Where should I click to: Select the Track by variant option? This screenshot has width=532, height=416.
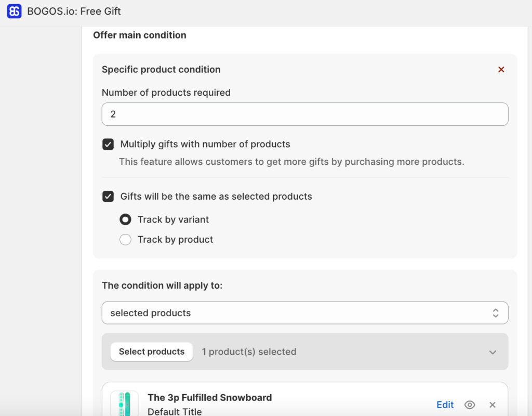click(125, 220)
